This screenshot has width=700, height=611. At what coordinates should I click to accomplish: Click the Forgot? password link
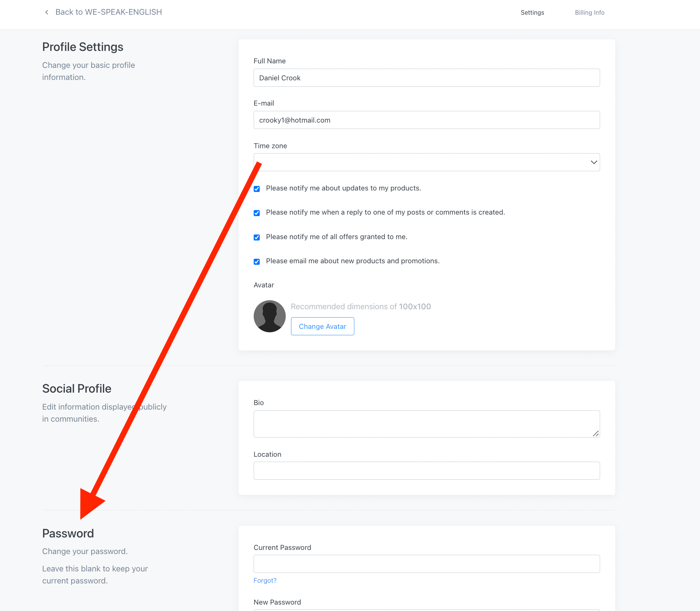[x=265, y=580]
